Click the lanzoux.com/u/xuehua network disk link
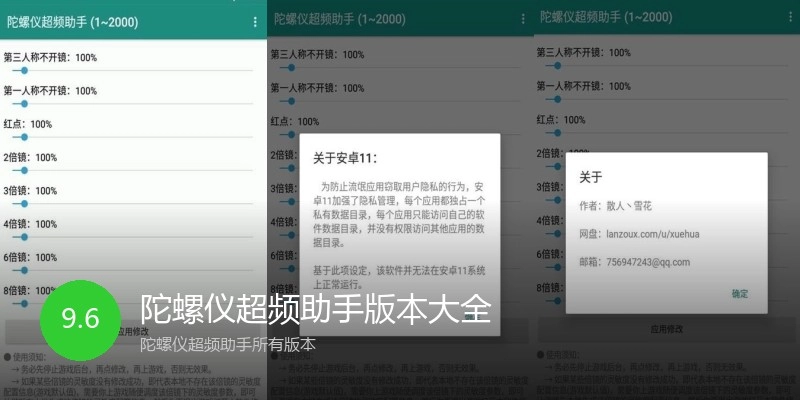The image size is (800, 400). 653,234
